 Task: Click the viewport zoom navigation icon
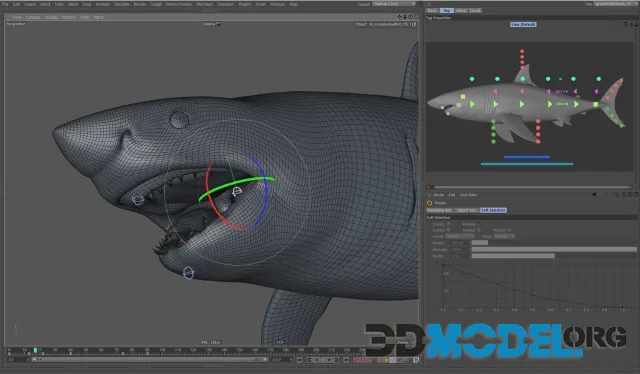click(x=405, y=17)
